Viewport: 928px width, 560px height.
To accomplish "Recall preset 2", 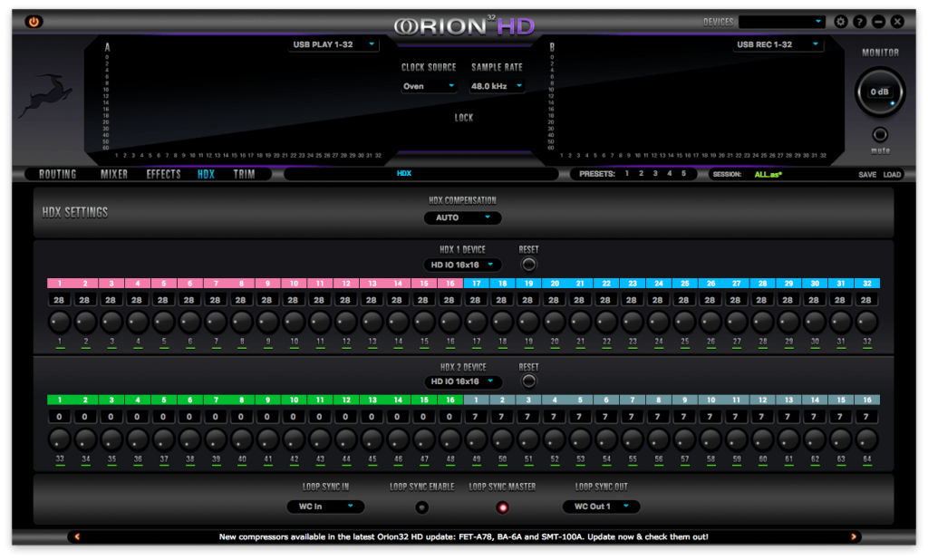I will (641, 173).
